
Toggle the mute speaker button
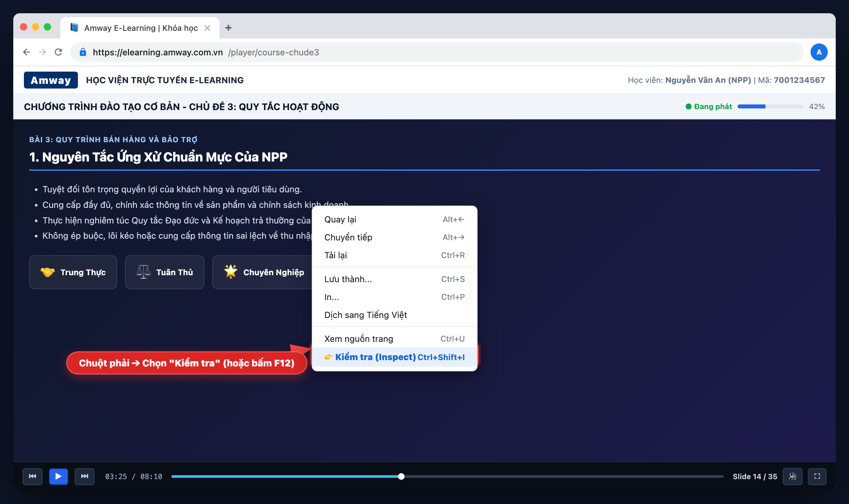pyautogui.click(x=792, y=476)
